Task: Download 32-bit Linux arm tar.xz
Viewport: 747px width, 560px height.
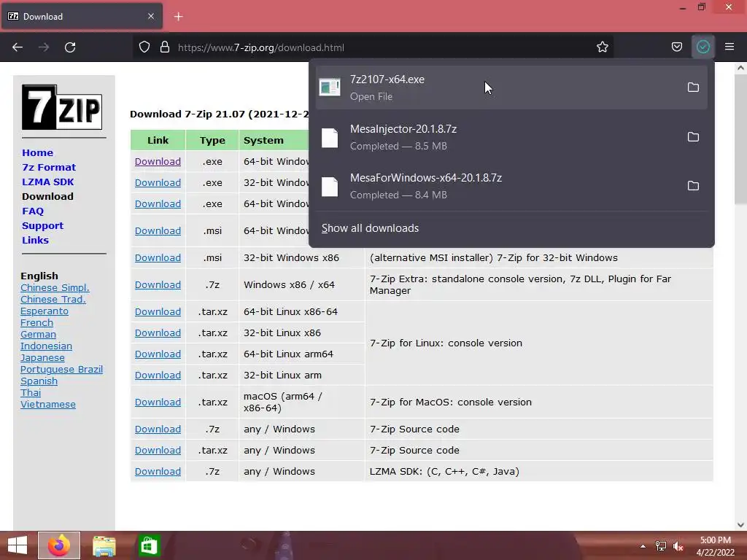Action: (x=158, y=376)
